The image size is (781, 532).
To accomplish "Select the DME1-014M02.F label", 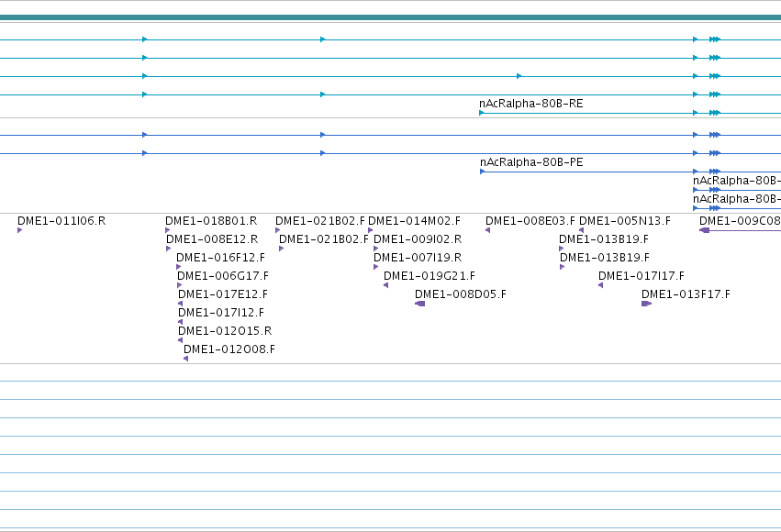I will point(415,221).
